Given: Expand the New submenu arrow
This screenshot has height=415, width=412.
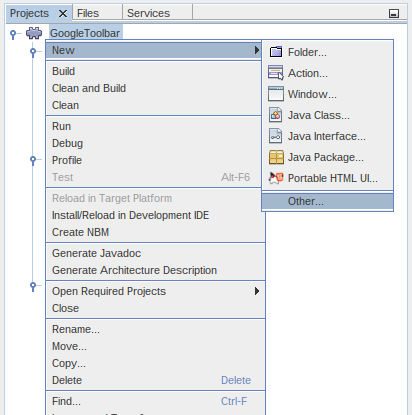Looking at the screenshot, I should 257,50.
